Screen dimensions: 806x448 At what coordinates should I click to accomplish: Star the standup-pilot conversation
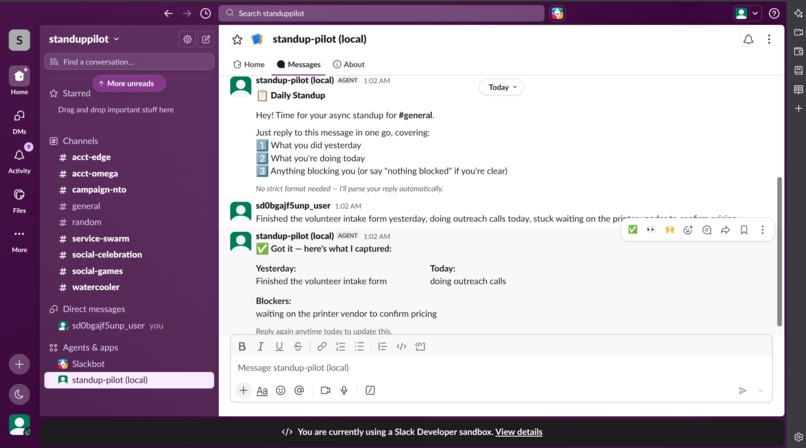coord(237,39)
